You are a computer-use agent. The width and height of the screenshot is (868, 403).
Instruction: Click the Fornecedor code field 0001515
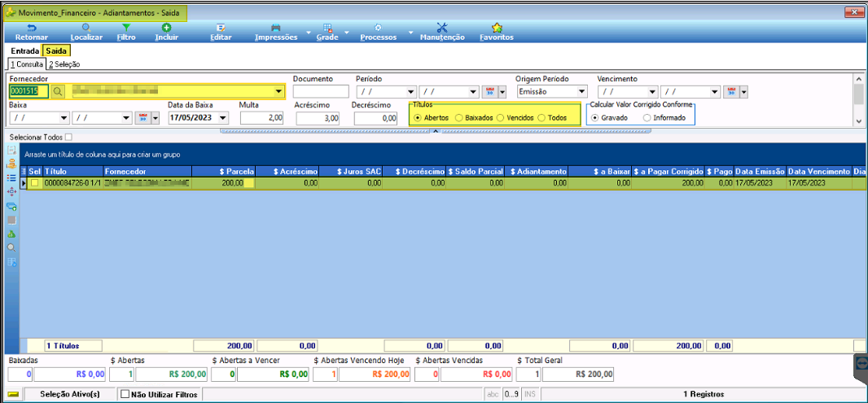28,91
